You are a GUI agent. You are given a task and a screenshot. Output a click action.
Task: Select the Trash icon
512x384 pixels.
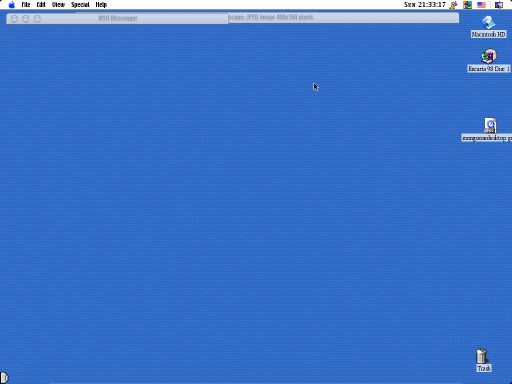(x=482, y=356)
